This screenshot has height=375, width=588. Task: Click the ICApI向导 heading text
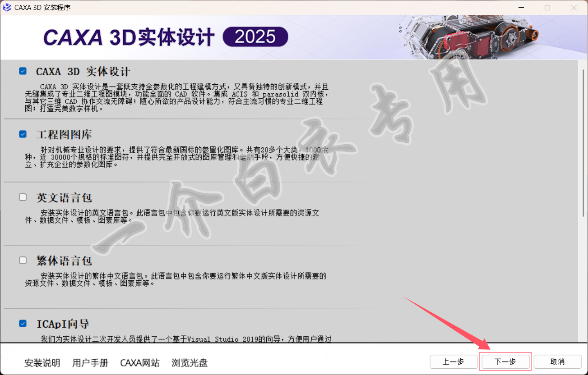63,324
